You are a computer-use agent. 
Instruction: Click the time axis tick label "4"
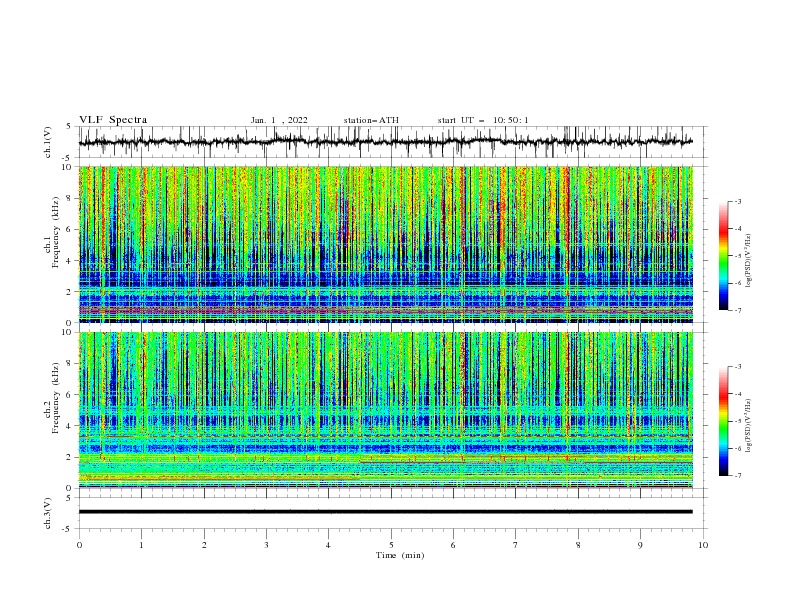pos(328,545)
